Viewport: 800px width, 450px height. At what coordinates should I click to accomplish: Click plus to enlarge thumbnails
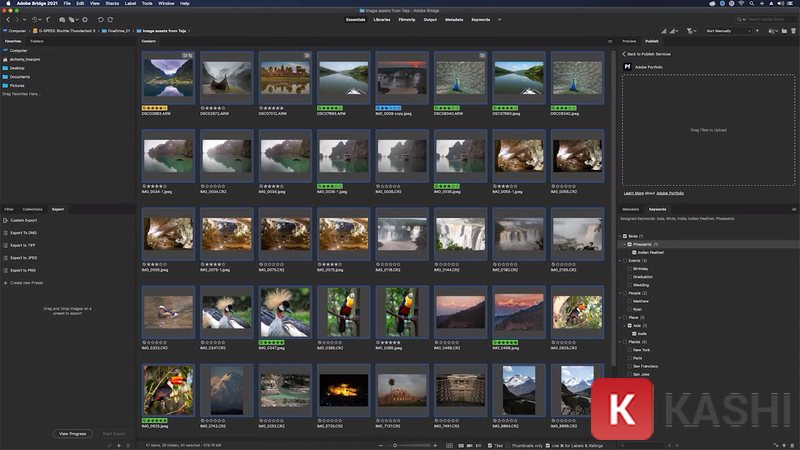coord(435,445)
